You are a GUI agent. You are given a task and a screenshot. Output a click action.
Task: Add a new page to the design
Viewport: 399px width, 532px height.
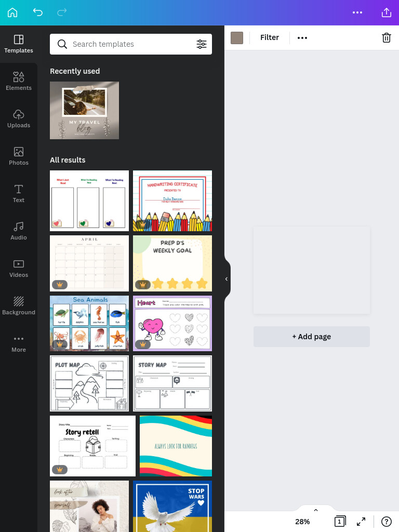[x=312, y=337]
